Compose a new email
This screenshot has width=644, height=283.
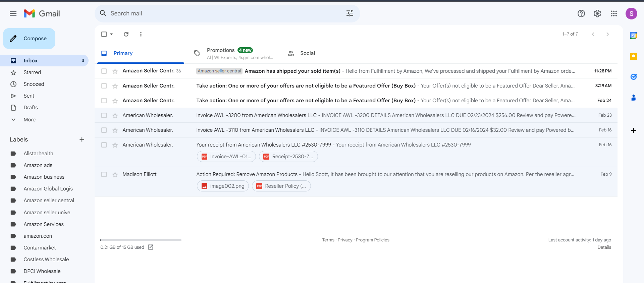click(29, 39)
